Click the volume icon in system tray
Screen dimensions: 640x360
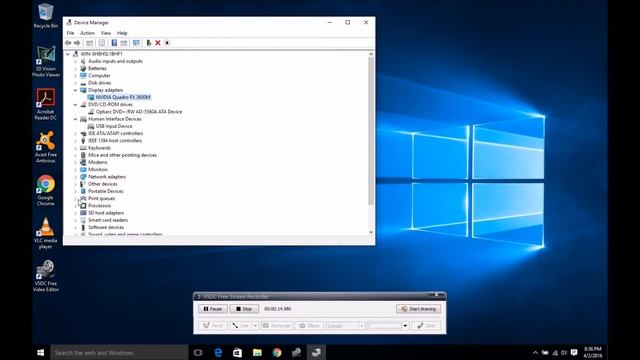click(564, 353)
